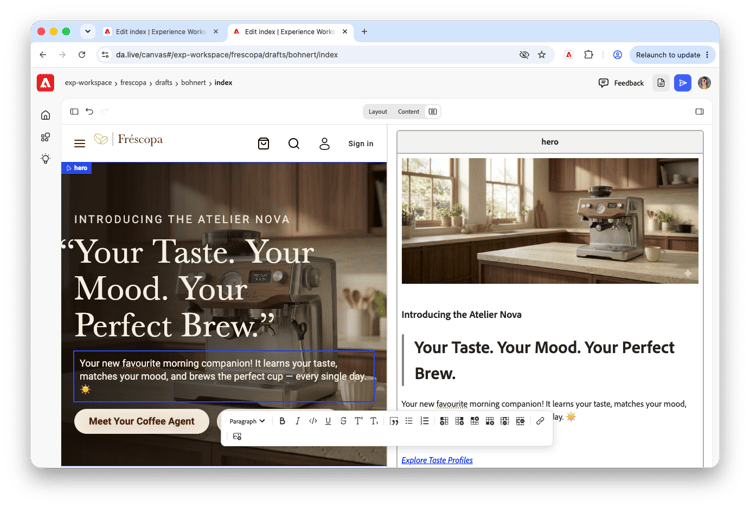This screenshot has height=508, width=750.
Task: Click the document preview icon
Action: [661, 83]
